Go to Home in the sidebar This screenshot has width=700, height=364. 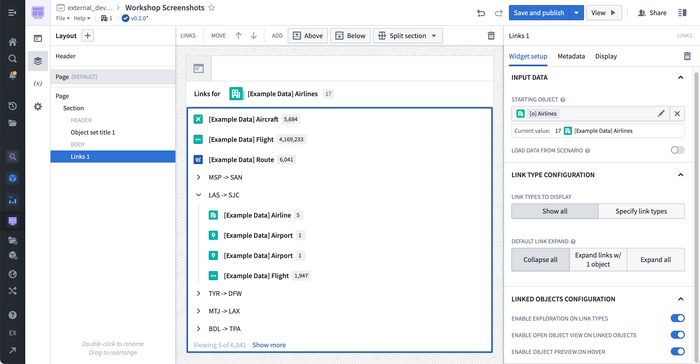(12, 42)
